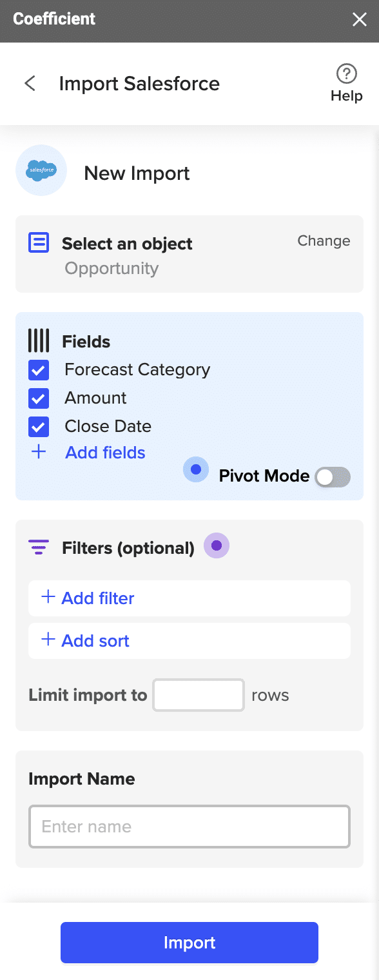Click the Salesforce cloud logo
Viewport: 379px width, 980px height.
41,170
